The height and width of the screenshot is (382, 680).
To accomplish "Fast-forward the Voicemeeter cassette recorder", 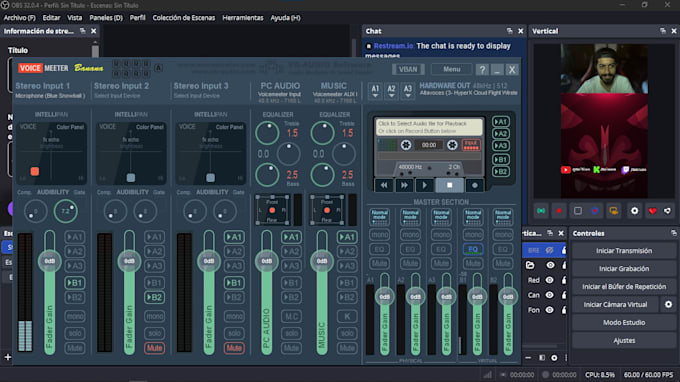I will pyautogui.click(x=404, y=185).
